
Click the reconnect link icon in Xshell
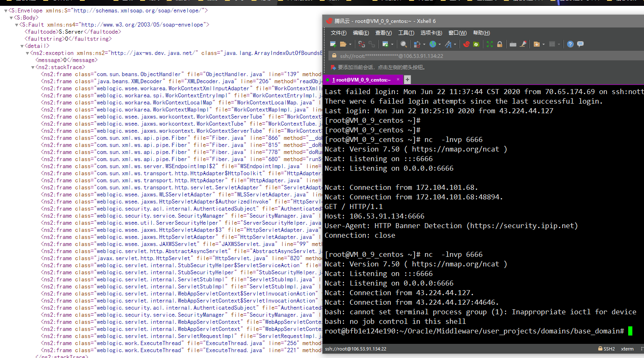371,44
